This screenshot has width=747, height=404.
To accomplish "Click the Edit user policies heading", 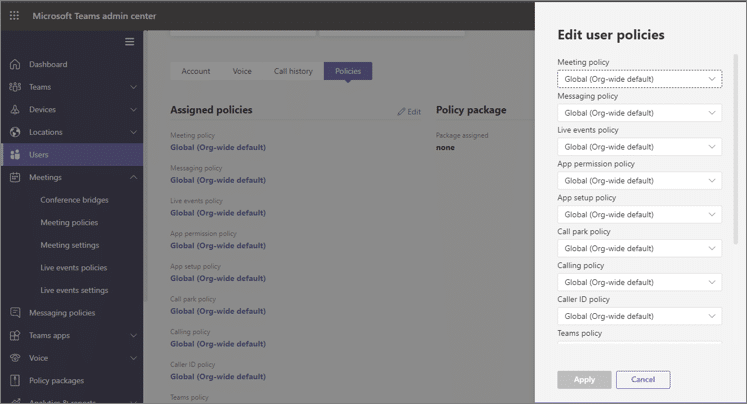I will coord(611,35).
